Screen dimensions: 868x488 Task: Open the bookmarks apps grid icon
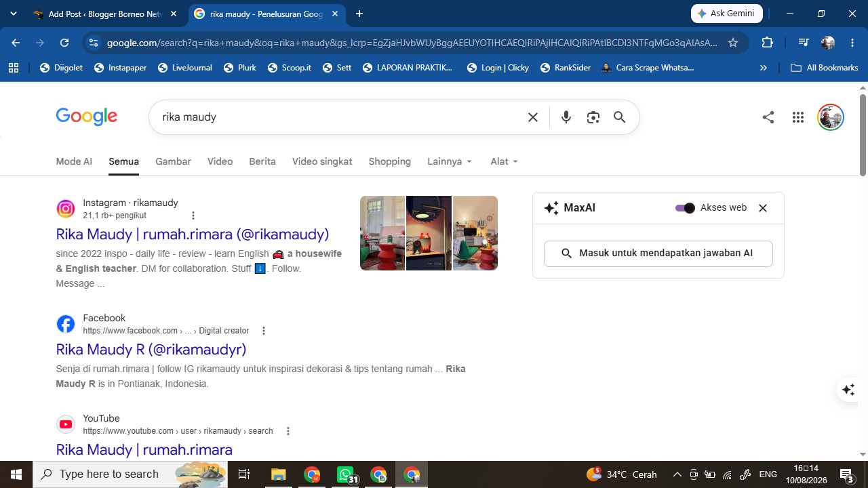pyautogui.click(x=14, y=68)
